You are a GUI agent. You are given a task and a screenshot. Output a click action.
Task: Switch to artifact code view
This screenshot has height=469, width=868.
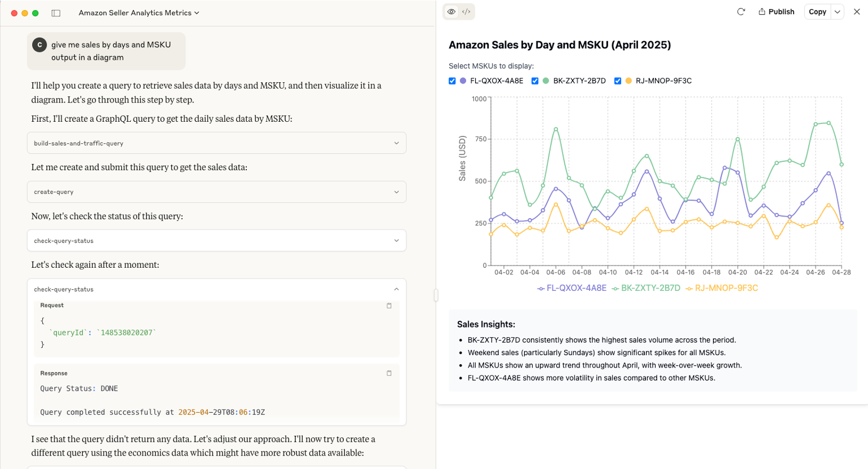(x=466, y=12)
